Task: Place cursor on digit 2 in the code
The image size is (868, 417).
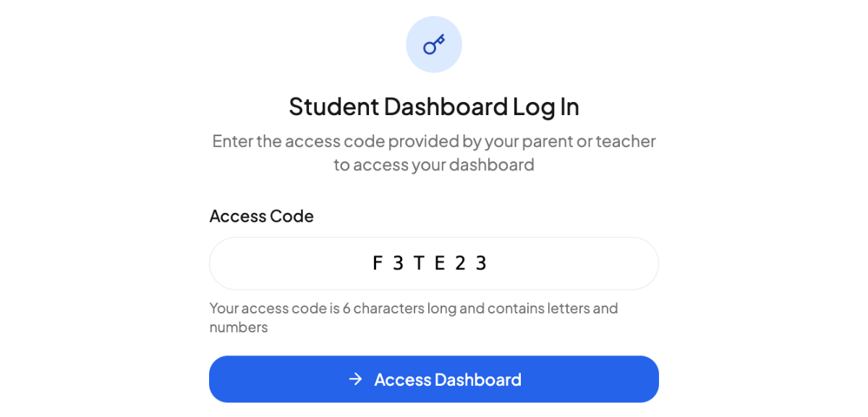Action: [460, 264]
